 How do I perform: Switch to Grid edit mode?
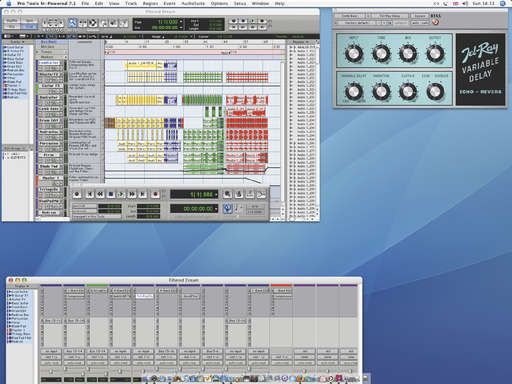click(x=29, y=26)
